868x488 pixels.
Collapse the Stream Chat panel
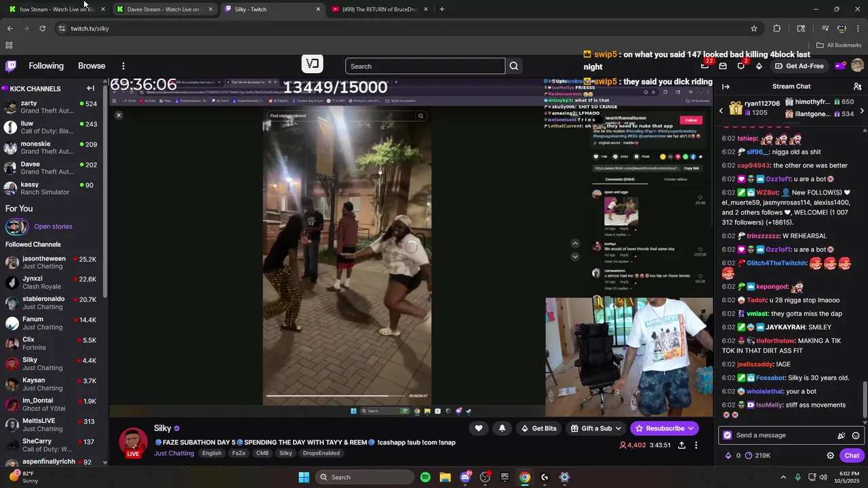(726, 87)
